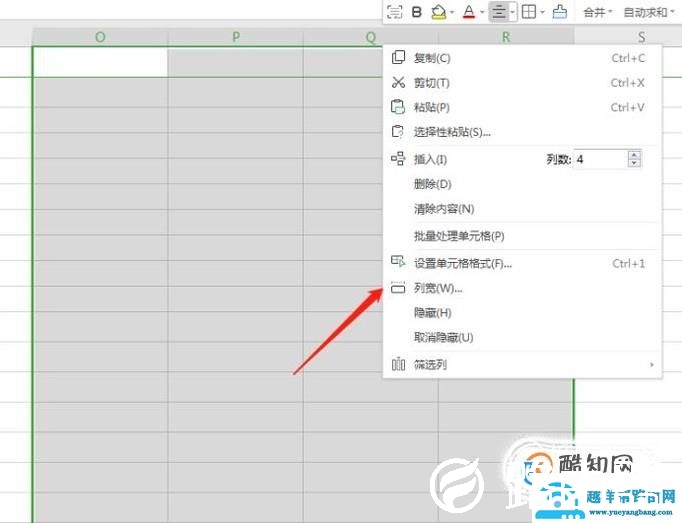Image resolution: width=682 pixels, height=523 pixels.
Task: Select column O header
Action: tap(100, 37)
